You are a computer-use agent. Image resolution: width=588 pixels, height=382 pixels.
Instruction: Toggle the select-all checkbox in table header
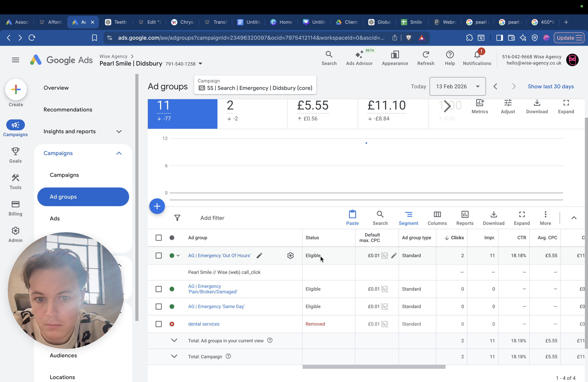159,238
